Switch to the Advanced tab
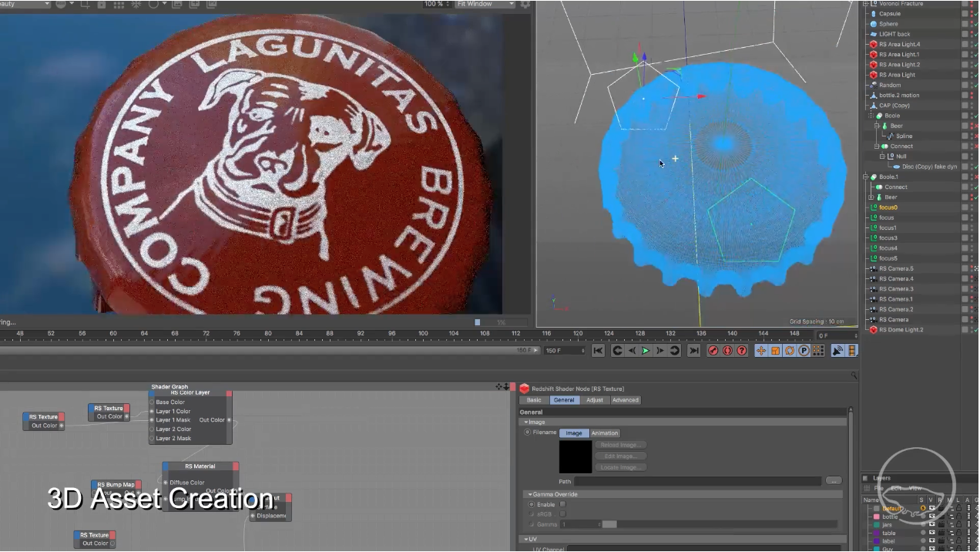 [626, 400]
